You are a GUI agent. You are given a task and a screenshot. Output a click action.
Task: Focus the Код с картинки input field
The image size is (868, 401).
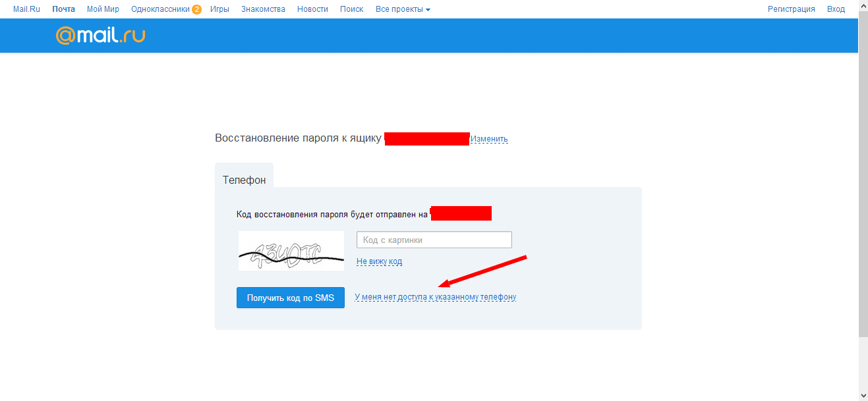434,240
